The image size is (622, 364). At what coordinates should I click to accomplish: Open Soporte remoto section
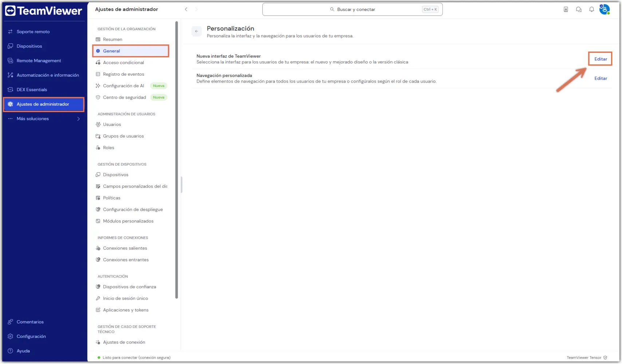coord(44,32)
